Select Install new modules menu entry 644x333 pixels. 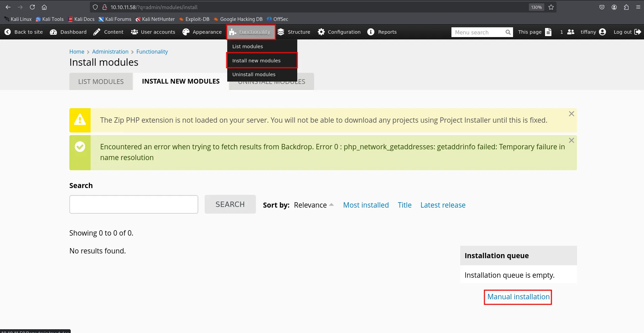coord(262,61)
